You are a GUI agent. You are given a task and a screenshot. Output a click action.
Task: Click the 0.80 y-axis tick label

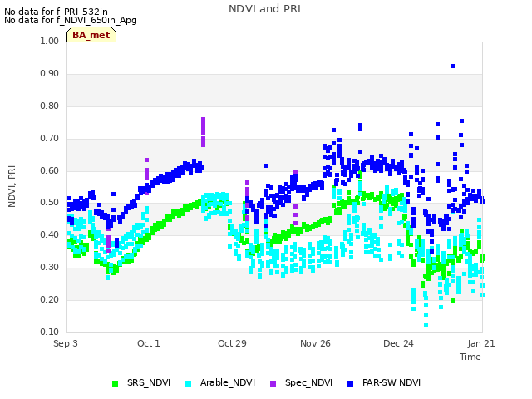[50, 106]
